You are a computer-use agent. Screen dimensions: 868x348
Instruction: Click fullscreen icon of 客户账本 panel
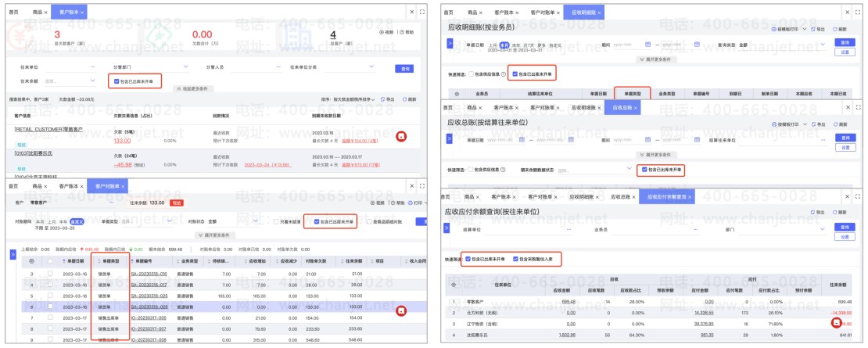pyautogui.click(x=421, y=11)
